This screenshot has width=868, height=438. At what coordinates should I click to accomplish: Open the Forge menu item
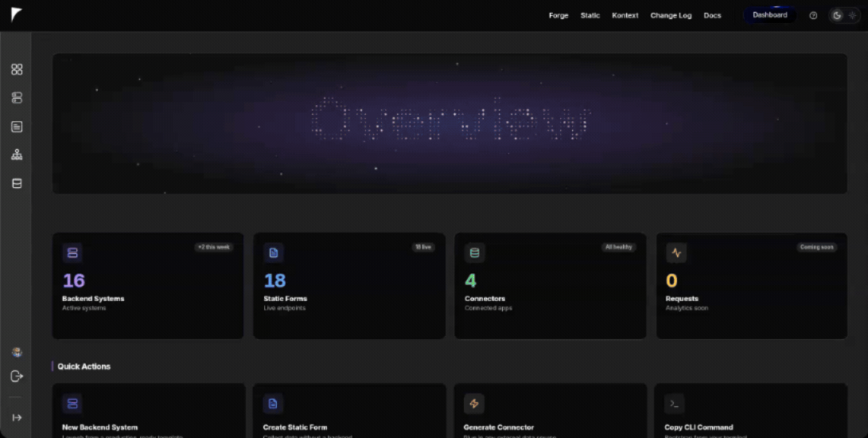click(x=559, y=15)
